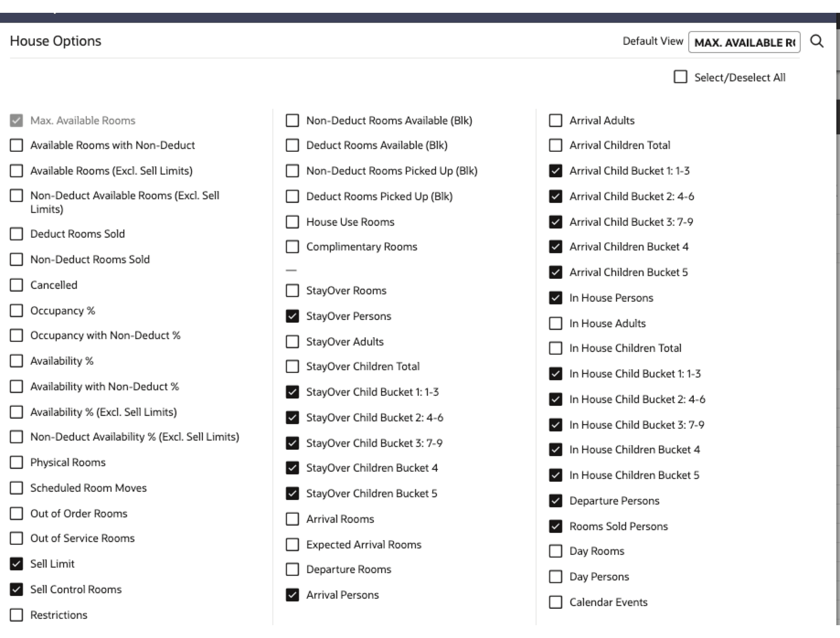Check Non-Deduct Rooms Available (Blk)
This screenshot has width=840, height=638.
(292, 121)
